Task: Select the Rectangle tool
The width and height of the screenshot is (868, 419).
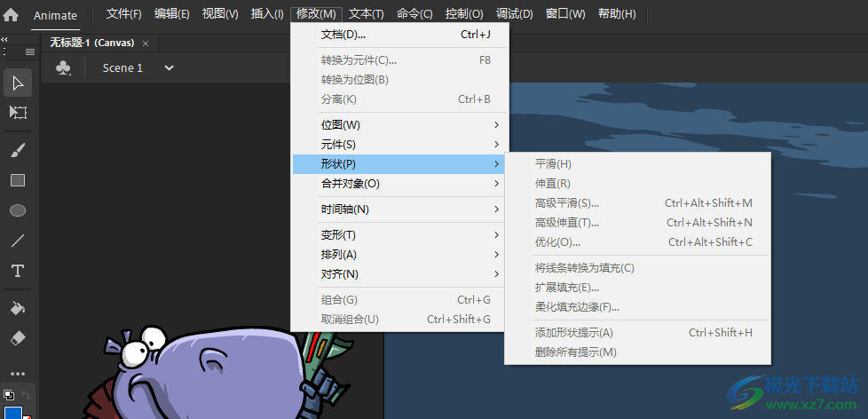Action: pos(18,180)
